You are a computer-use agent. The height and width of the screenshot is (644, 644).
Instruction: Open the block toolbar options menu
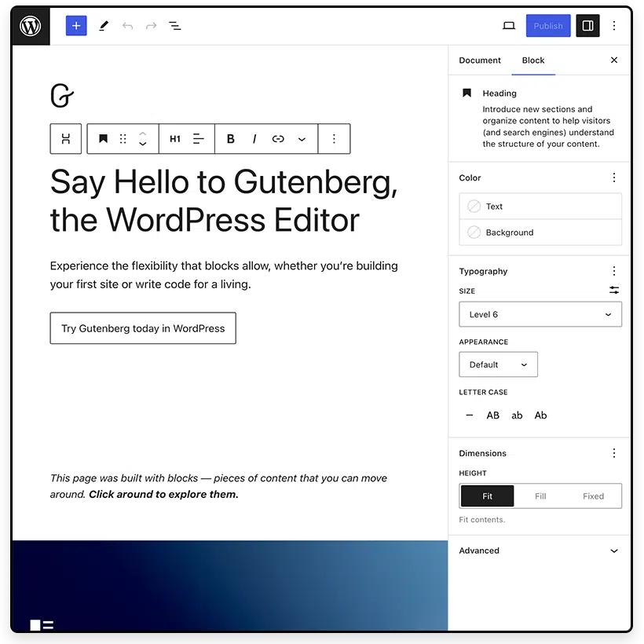click(334, 139)
